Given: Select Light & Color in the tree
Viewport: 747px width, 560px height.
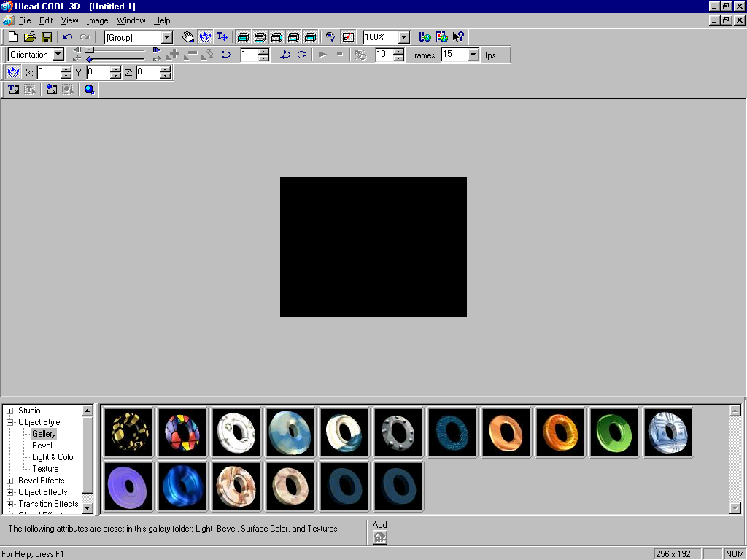Looking at the screenshot, I should (x=54, y=457).
